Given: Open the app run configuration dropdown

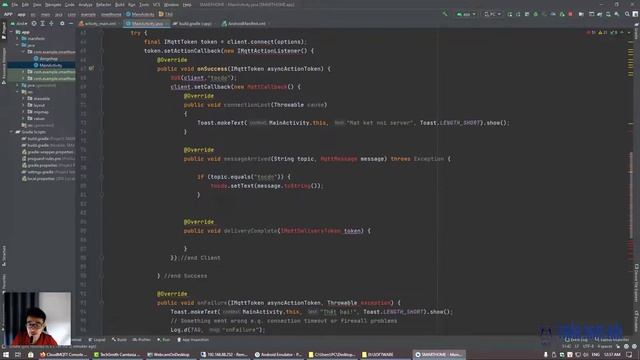Looking at the screenshot, I should click(466, 14).
